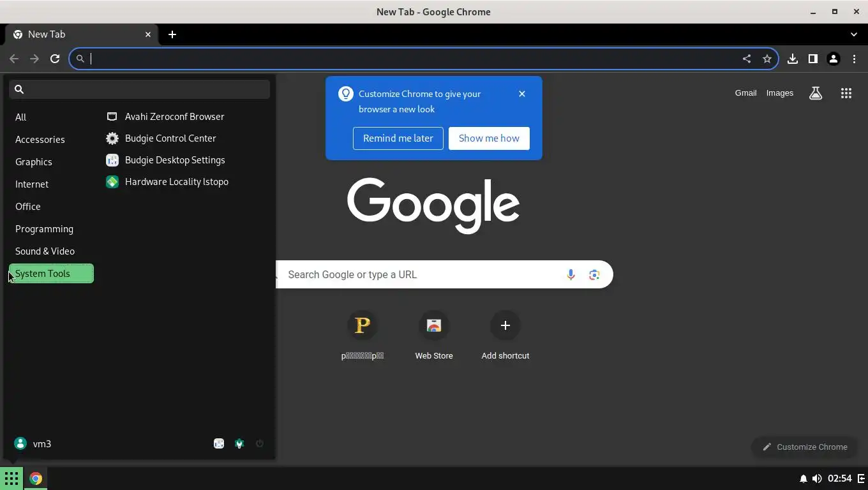This screenshot has height=490, width=868.
Task: Expand the tab search dropdown arrow
Action: tap(854, 34)
